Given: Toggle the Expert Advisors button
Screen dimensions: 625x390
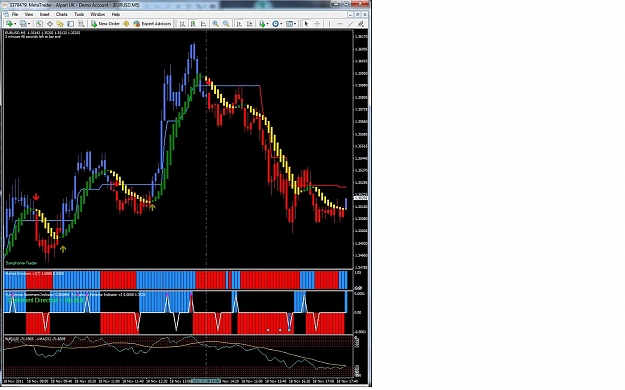Looking at the screenshot, I should click(x=152, y=24).
